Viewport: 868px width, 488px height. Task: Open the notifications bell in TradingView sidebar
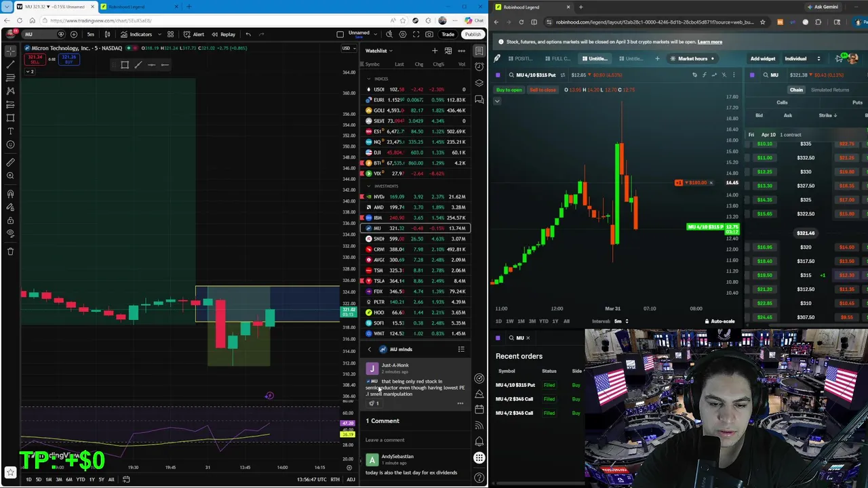point(479,441)
